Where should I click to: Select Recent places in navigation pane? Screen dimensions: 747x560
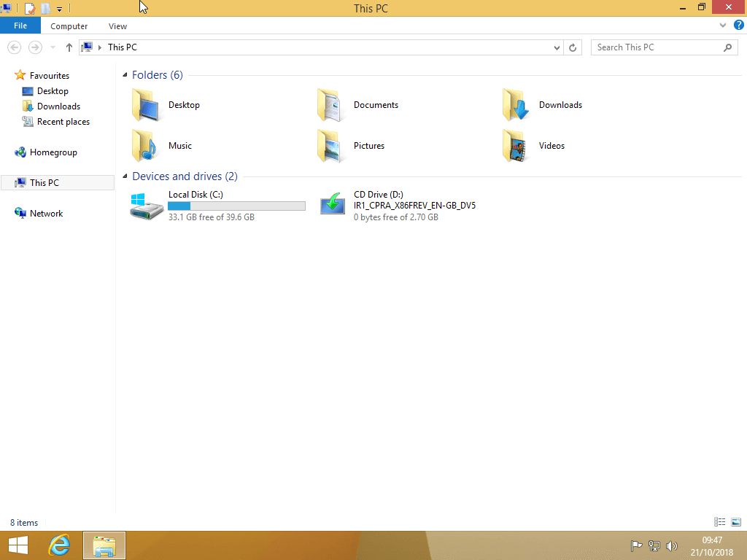tap(63, 122)
